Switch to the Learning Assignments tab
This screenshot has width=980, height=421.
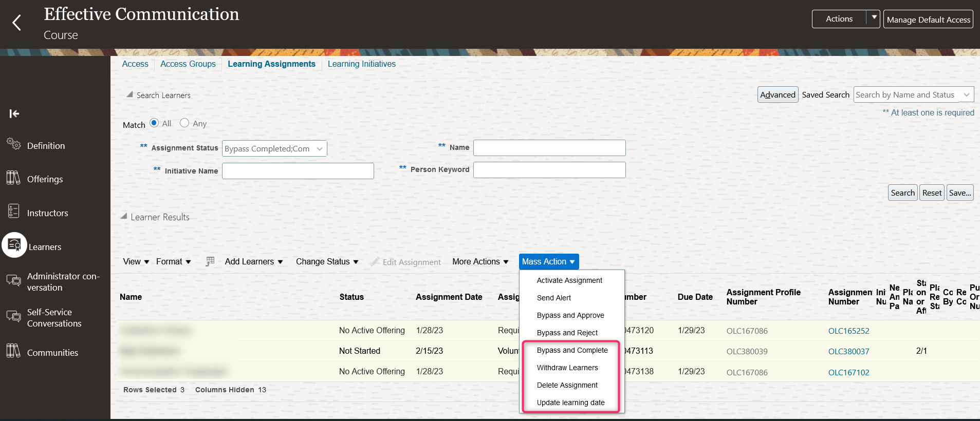pos(272,64)
